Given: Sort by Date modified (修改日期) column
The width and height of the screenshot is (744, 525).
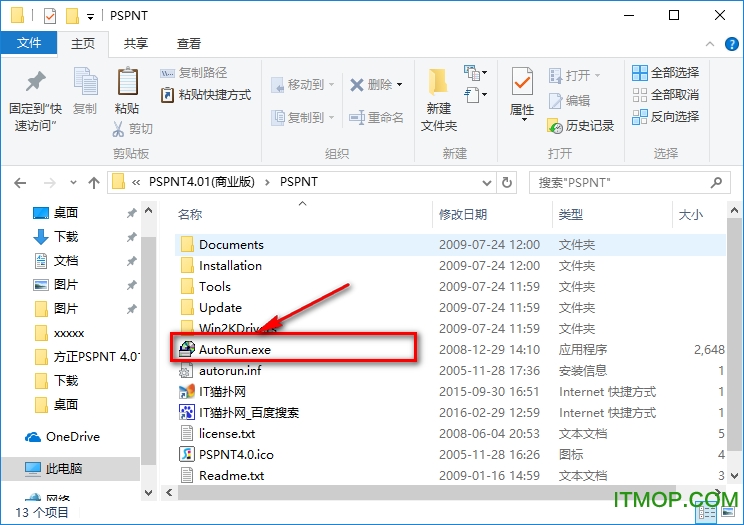Looking at the screenshot, I should click(463, 215).
